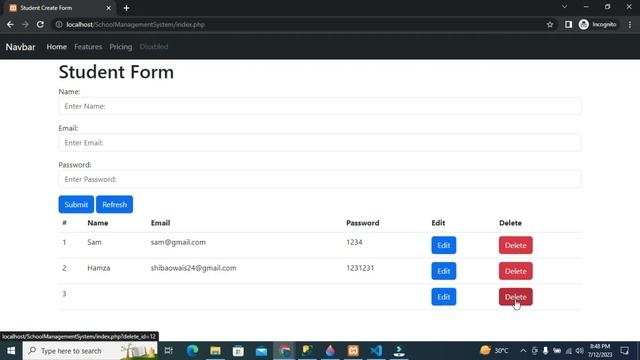
Task: Open the weather widget showing 30°C
Action: click(x=495, y=351)
